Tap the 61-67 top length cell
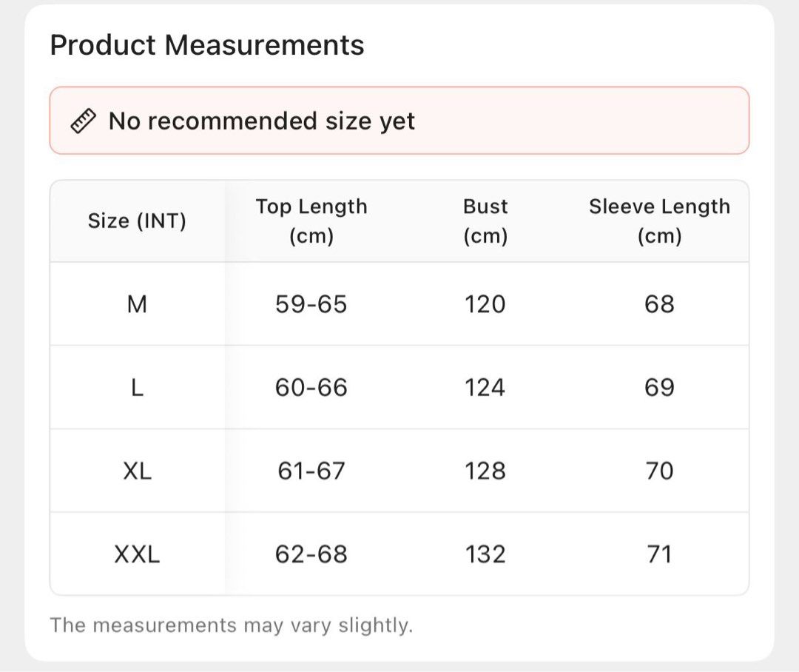The image size is (799, 672). coord(311,471)
